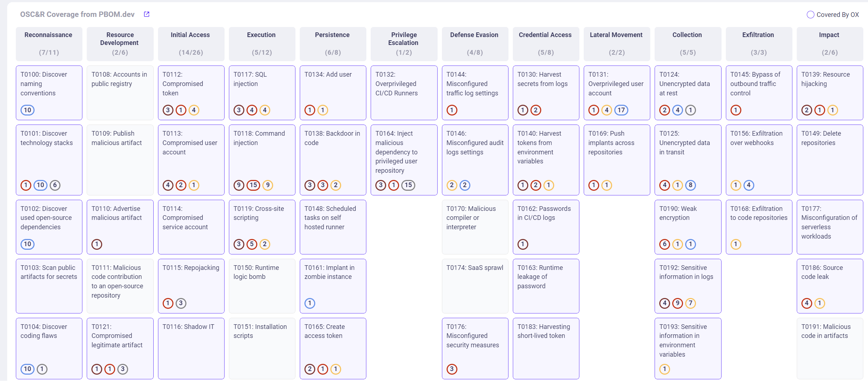This screenshot has height=384, width=868.
Task: Click the gray 6 badge on T0101 card
Action: tap(55, 185)
